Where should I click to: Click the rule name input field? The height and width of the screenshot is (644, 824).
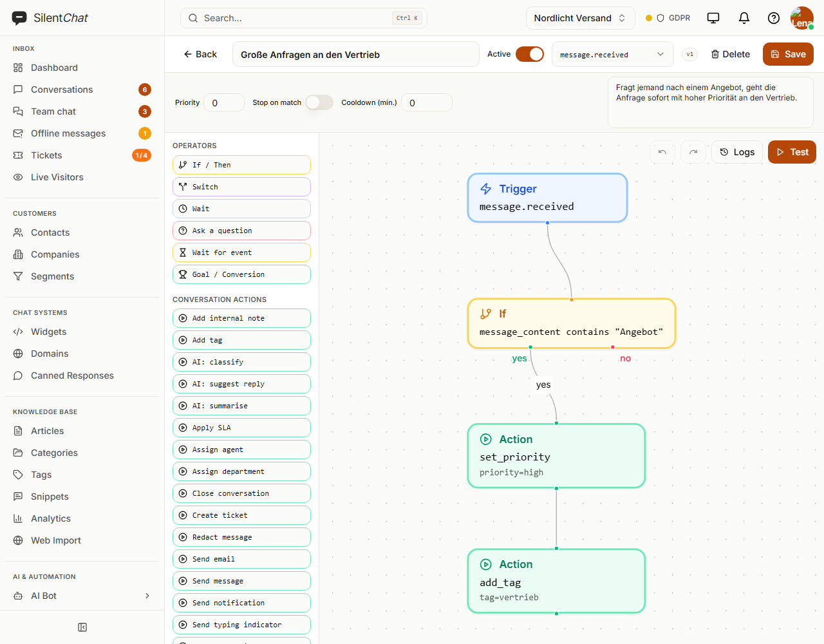356,55
